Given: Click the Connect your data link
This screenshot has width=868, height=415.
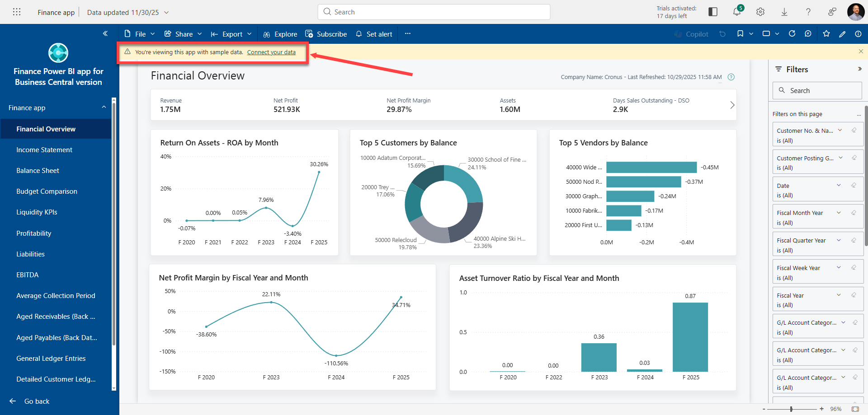Looking at the screenshot, I should [x=271, y=52].
